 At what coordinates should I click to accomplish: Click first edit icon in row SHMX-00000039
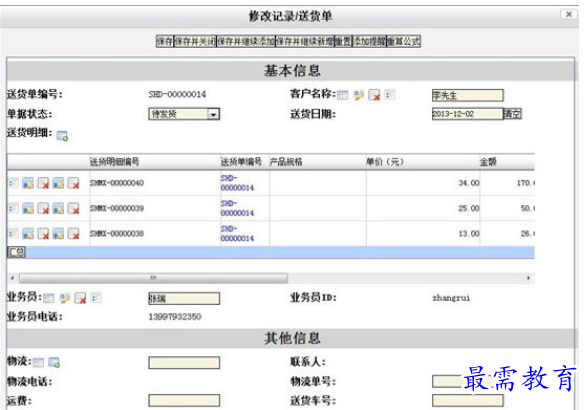(28, 208)
